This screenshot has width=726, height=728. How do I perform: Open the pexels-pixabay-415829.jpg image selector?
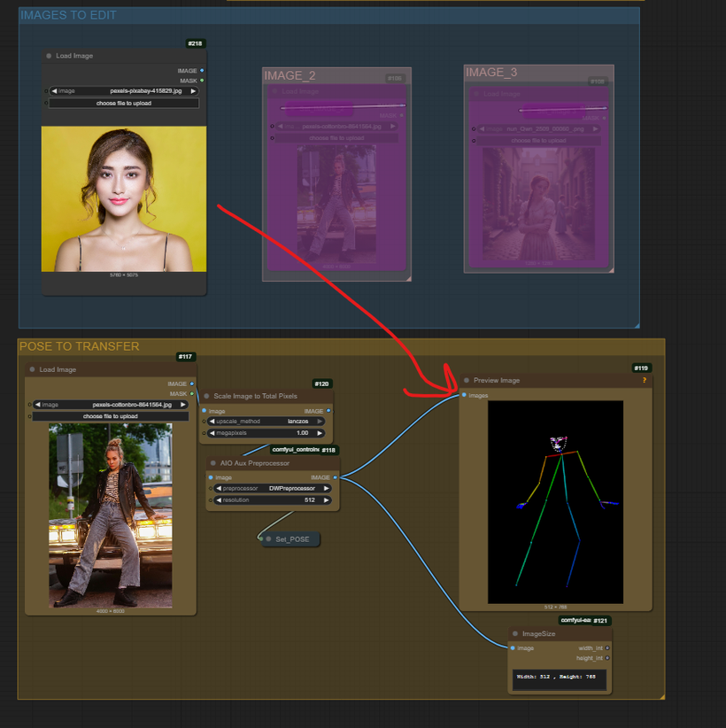click(124, 90)
